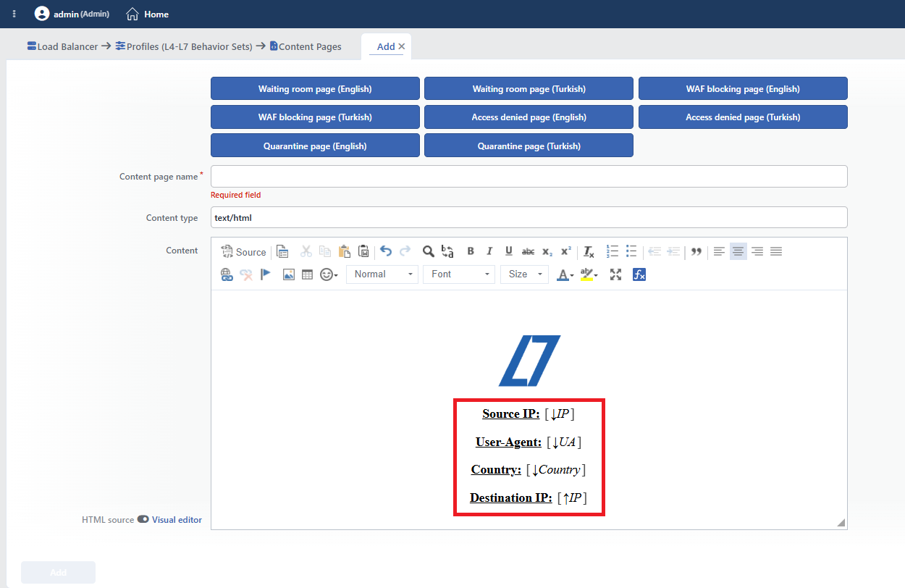Image resolution: width=905 pixels, height=588 pixels.
Task: Load Waiting room page (English) template
Action: click(315, 88)
